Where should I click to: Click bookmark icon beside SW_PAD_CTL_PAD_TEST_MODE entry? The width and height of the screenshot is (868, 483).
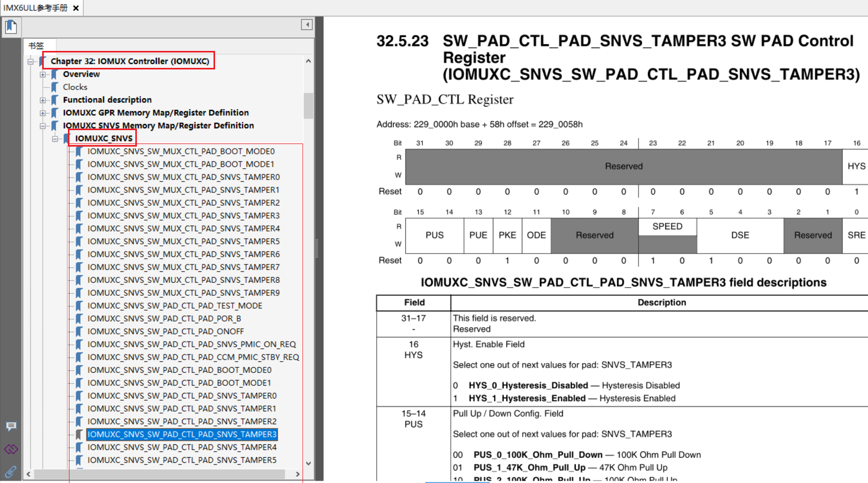[79, 306]
